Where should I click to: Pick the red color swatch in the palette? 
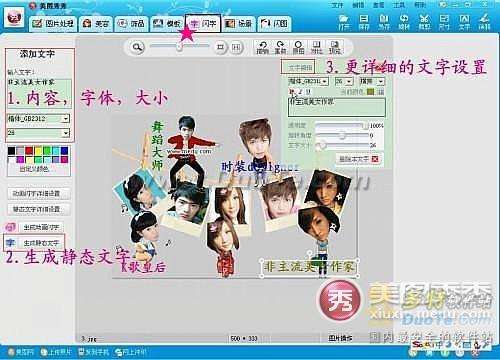29,151
